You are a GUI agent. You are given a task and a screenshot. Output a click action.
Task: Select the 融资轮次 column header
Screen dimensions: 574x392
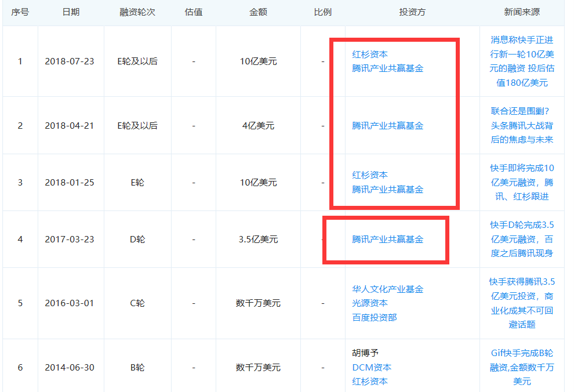137,12
